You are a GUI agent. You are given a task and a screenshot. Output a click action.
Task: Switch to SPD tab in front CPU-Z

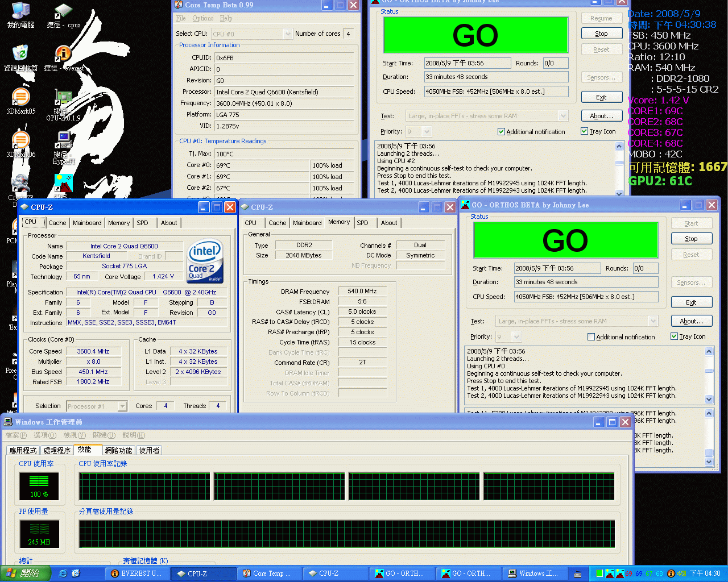tap(142, 223)
